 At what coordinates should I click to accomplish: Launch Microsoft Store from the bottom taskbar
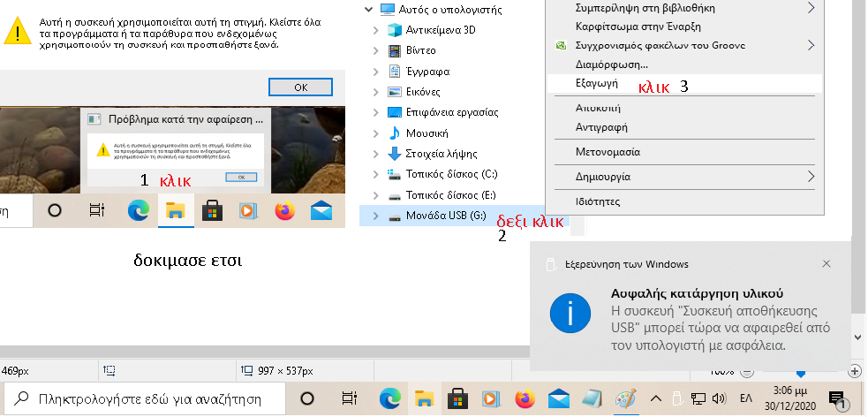coord(457,398)
